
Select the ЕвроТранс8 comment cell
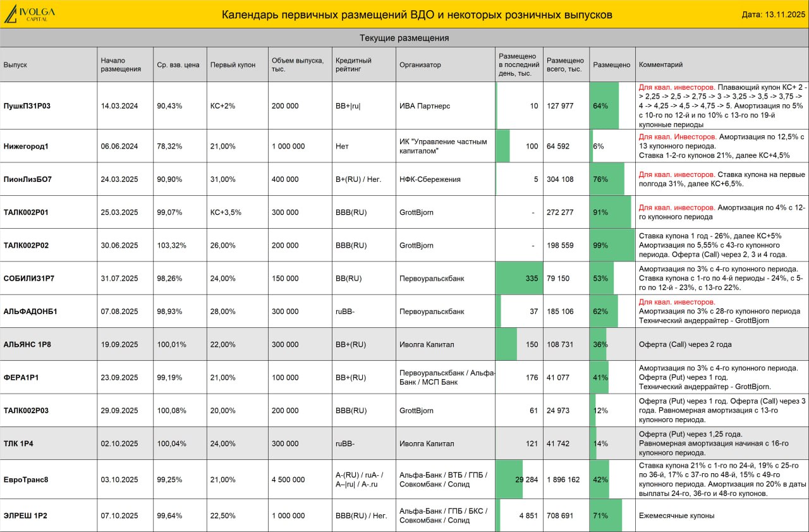coord(722,480)
